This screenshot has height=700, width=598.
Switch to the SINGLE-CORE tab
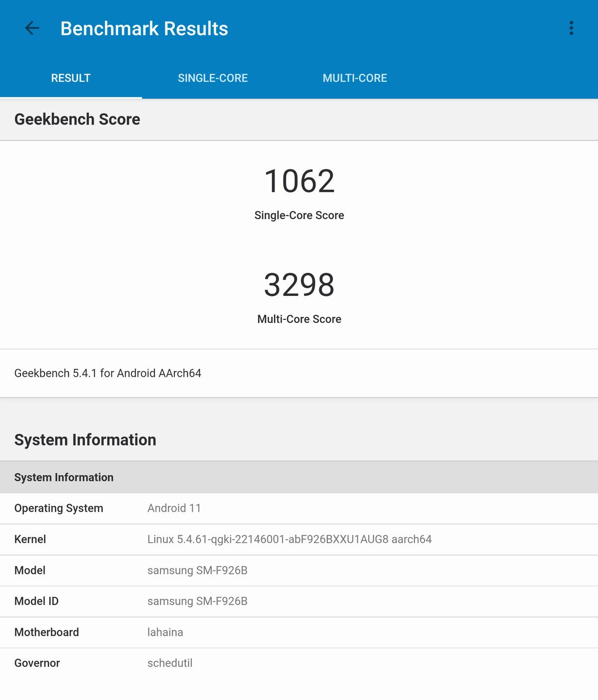pyautogui.click(x=213, y=78)
